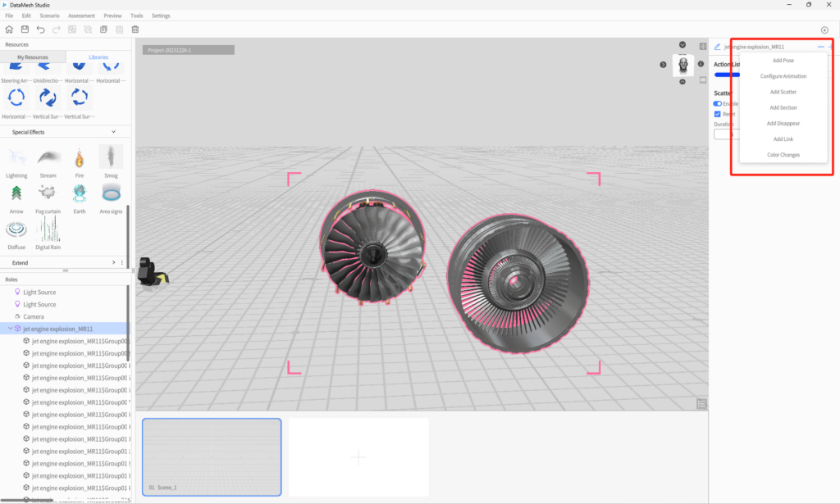Screen dimensions: 840x504
Task: Pick the Stream special effect
Action: pyautogui.click(x=48, y=162)
